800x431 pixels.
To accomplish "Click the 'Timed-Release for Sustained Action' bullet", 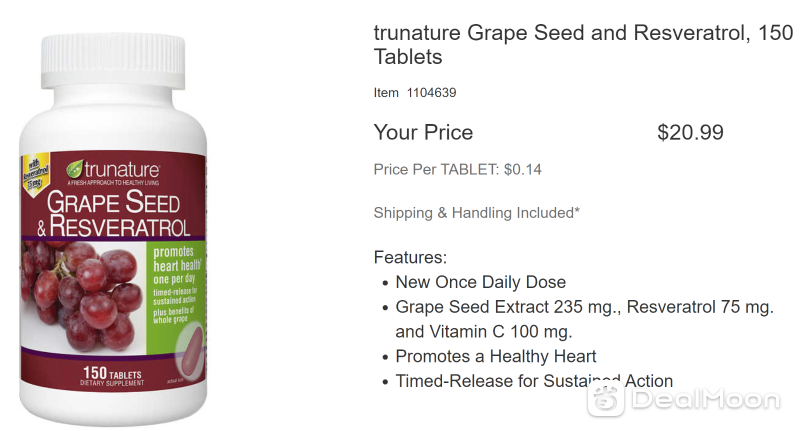I will tap(534, 381).
